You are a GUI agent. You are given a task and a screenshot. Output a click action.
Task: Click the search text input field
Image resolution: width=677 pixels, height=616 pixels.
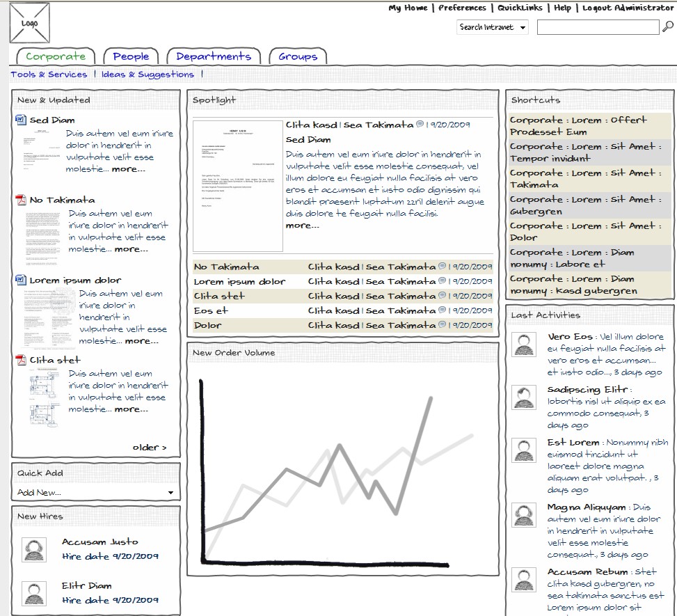tap(598, 27)
